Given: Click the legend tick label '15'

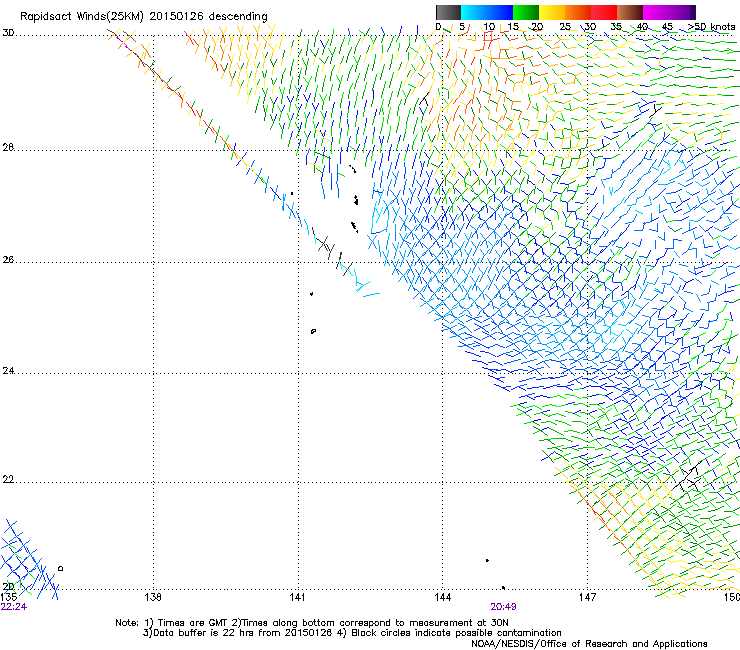Looking at the screenshot, I should [x=513, y=27].
